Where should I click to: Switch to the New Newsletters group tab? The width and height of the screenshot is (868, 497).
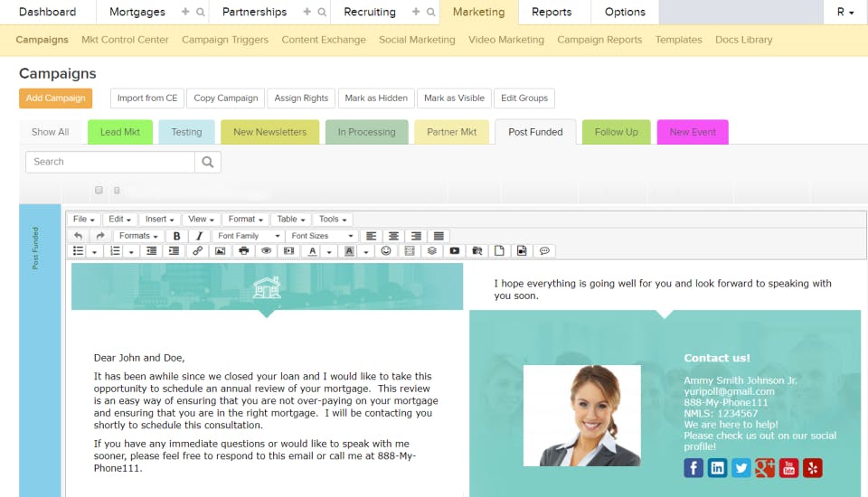[270, 132]
